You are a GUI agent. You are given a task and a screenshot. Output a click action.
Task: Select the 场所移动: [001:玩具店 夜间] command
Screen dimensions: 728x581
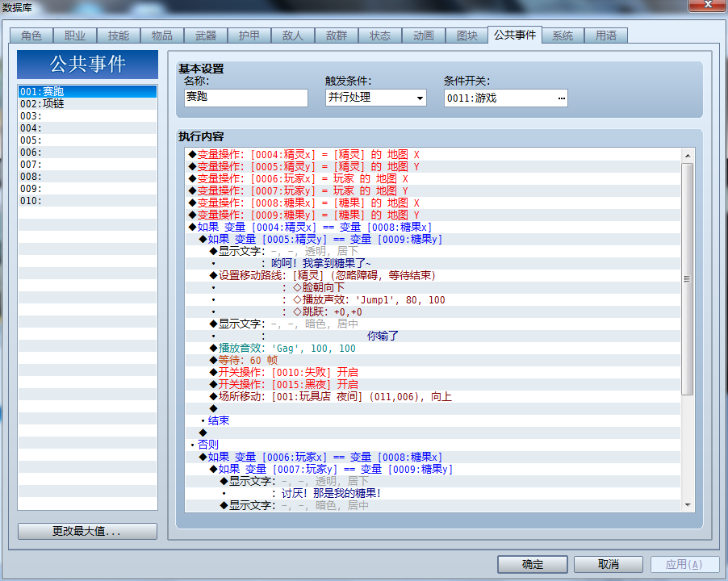pyautogui.click(x=433, y=396)
